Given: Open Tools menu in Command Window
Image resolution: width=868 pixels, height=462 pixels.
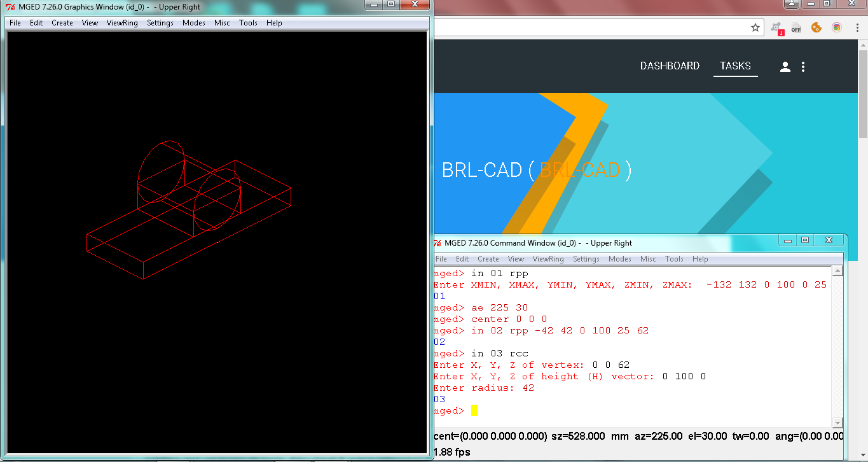Looking at the screenshot, I should [675, 259].
